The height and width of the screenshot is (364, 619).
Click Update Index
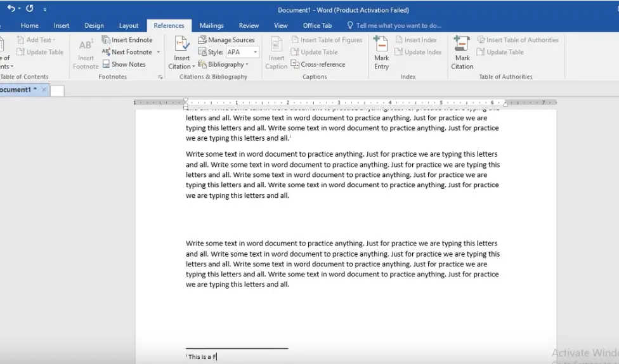(418, 52)
